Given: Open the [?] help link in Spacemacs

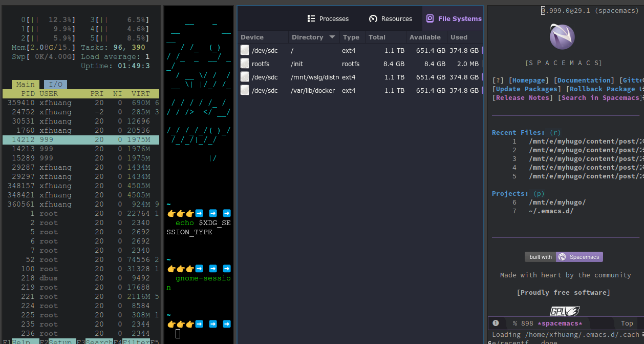Looking at the screenshot, I should [x=498, y=80].
